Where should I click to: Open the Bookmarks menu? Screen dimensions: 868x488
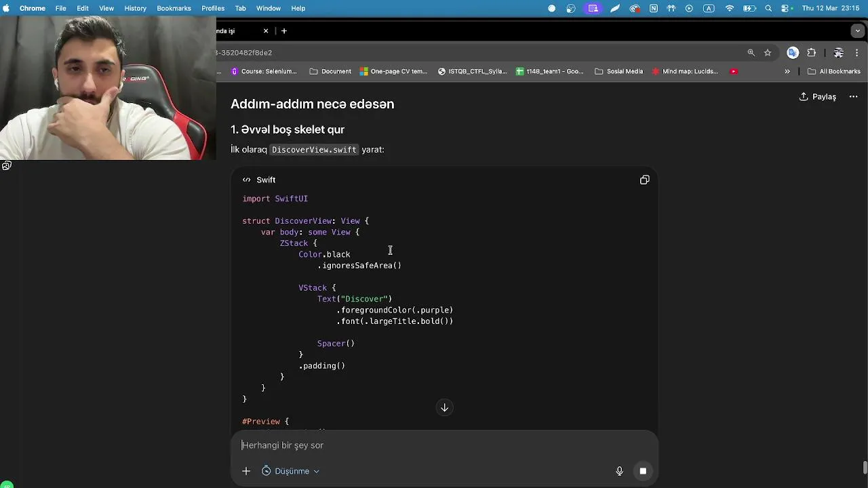174,8
